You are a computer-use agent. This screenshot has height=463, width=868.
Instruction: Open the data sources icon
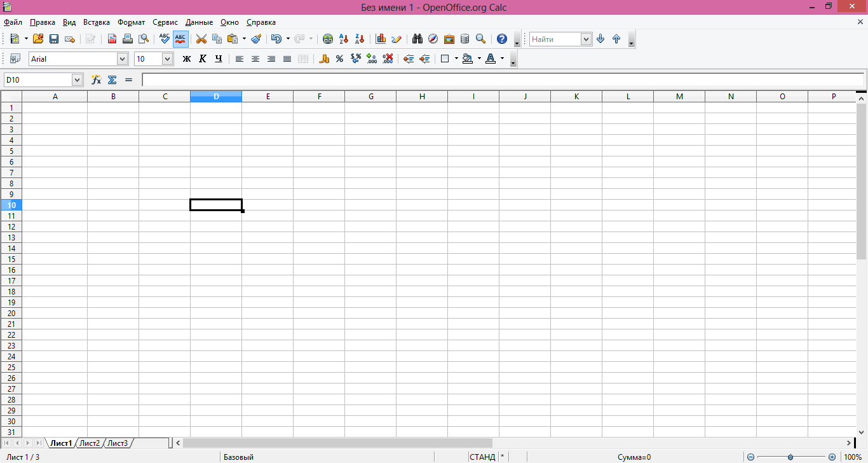coord(465,39)
